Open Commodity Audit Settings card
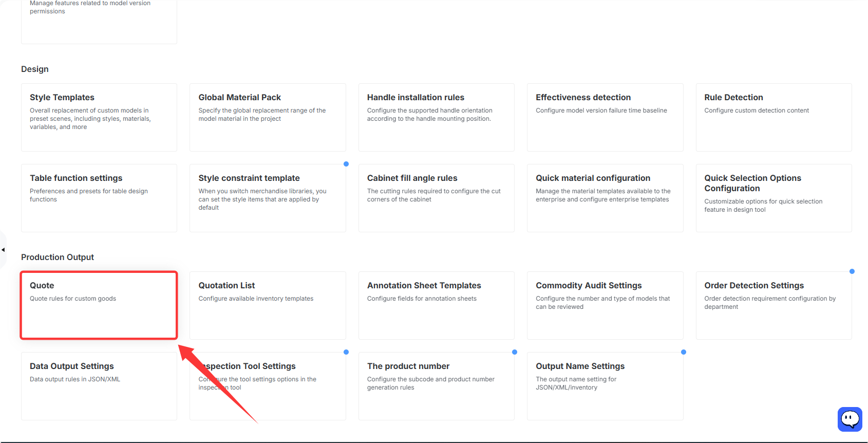Viewport: 868px width, 443px height. (605, 305)
